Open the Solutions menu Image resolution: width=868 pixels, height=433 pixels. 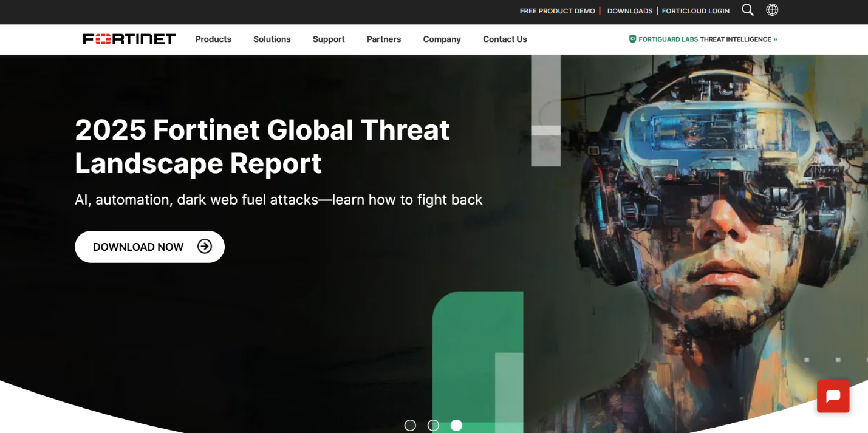[272, 39]
